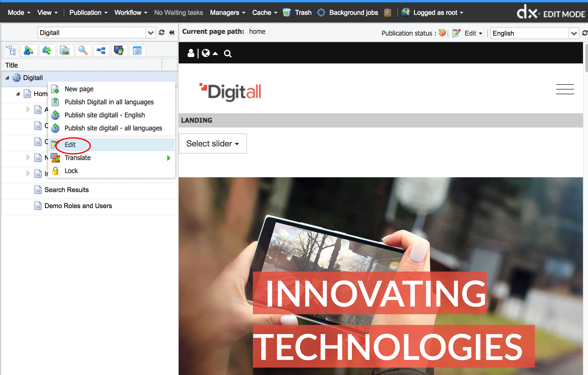
Task: Collapse the Home tree node
Action: 18,94
